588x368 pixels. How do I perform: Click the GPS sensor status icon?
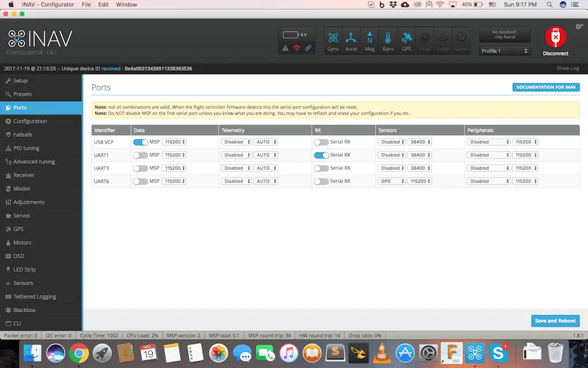tap(406, 41)
